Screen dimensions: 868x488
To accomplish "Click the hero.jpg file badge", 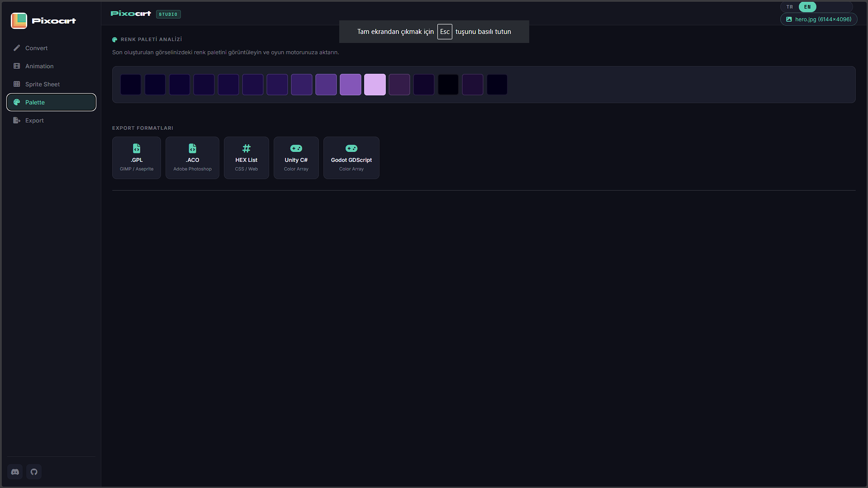I will [819, 19].
